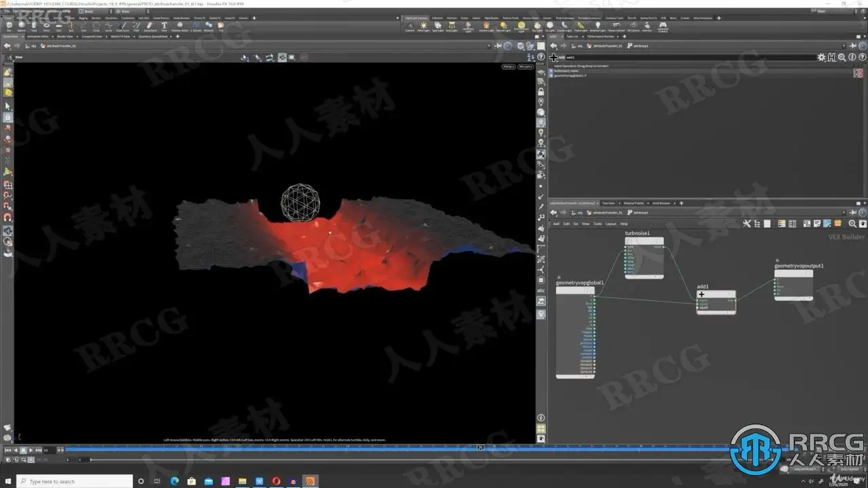Play the timeline forward
The image size is (868, 488).
point(31,450)
